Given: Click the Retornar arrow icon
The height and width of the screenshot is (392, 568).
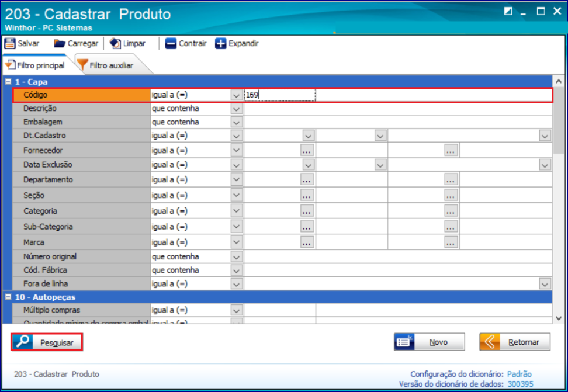Looking at the screenshot, I should pos(490,342).
